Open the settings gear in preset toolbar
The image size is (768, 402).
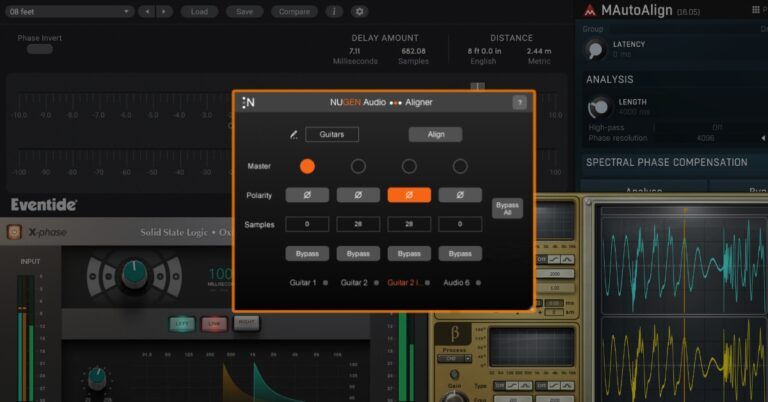[359, 12]
